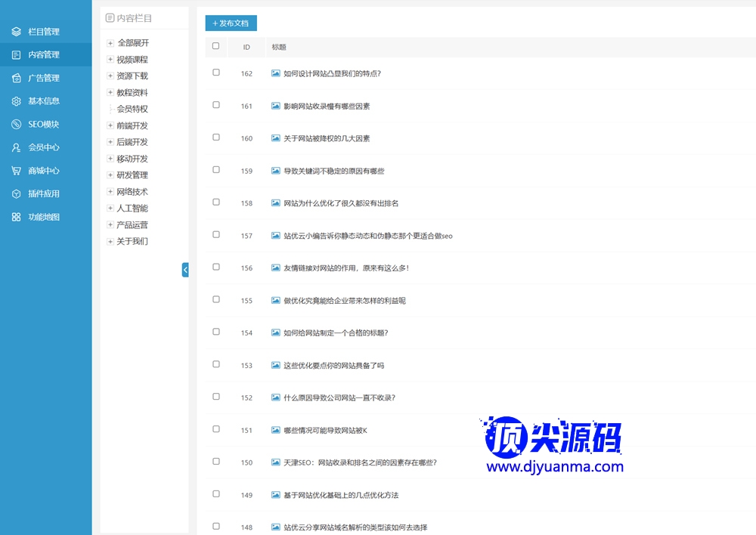756x535 pixels.
Task: Click the 栏目管理 layers icon in sidebar
Action: (x=16, y=32)
